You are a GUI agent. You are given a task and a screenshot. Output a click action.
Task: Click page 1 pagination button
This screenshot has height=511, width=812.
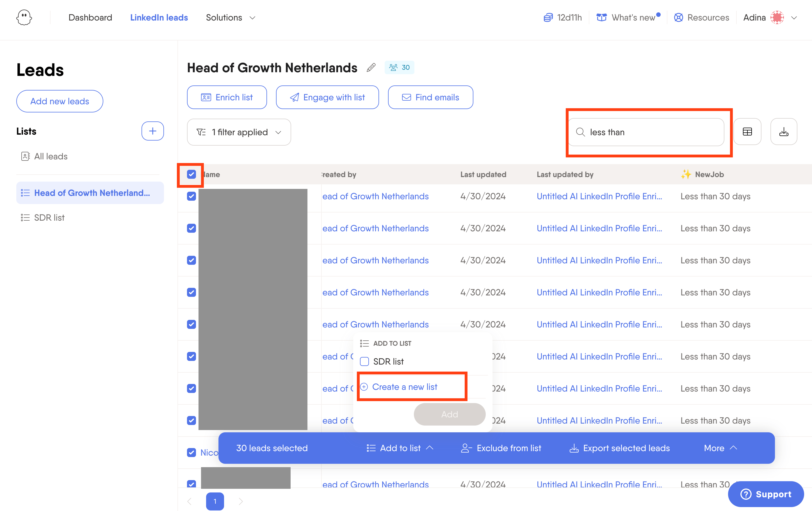[x=215, y=501]
